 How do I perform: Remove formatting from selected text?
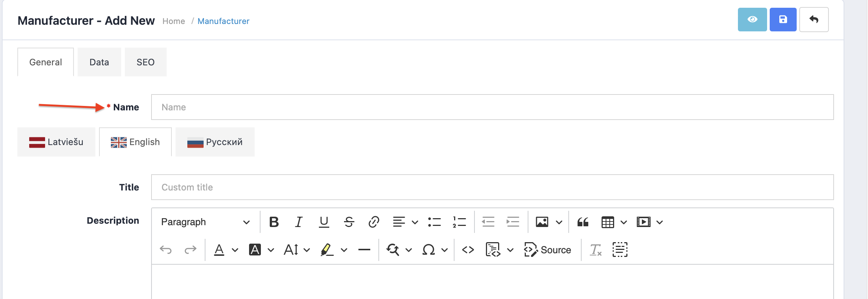[595, 250]
